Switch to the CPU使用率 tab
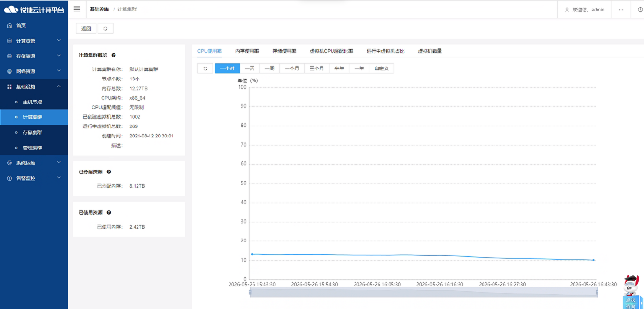 click(209, 51)
